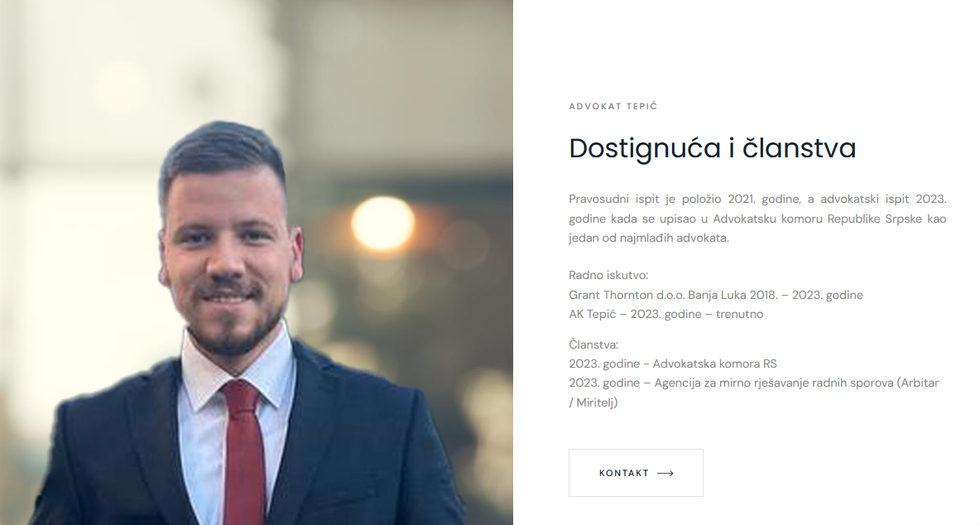Click the word trenutno
The width and height of the screenshot is (980, 525).
coord(739,315)
